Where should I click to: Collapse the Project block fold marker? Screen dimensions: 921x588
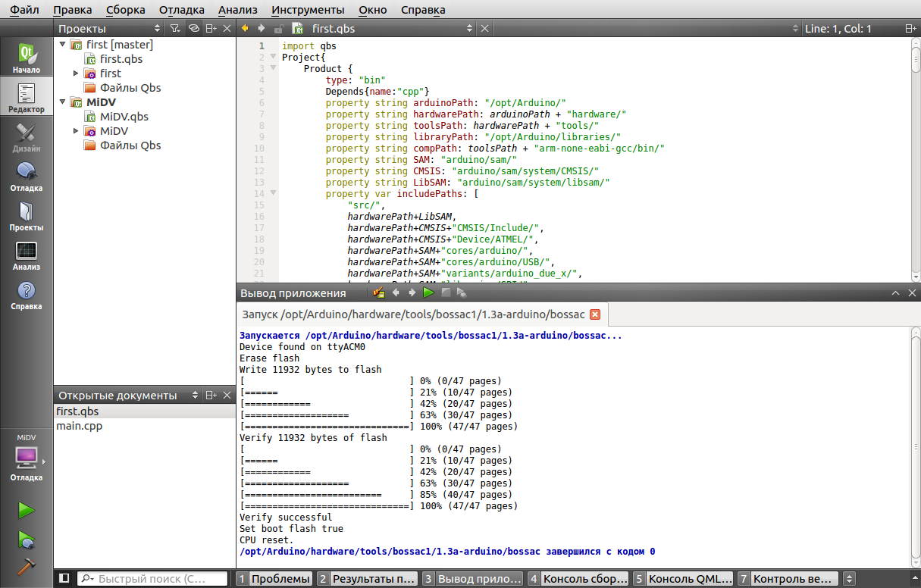pyautogui.click(x=273, y=58)
